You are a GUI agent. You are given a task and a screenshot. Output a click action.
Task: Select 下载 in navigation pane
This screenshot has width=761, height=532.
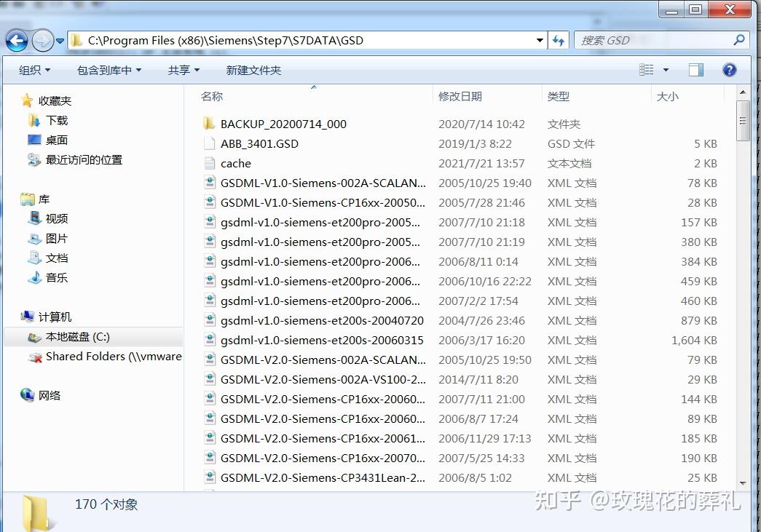pyautogui.click(x=57, y=120)
